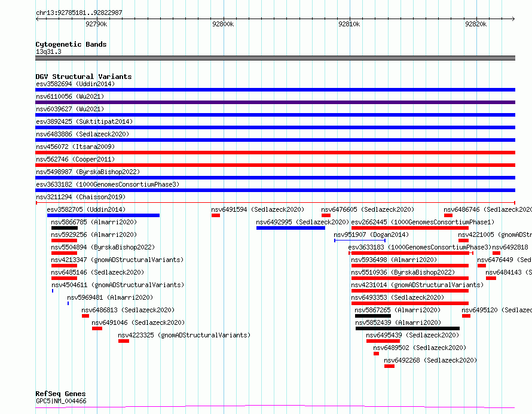Open nsv5852439 (Almarri2020) variant
The width and height of the screenshot is (532, 414).
click(398, 322)
